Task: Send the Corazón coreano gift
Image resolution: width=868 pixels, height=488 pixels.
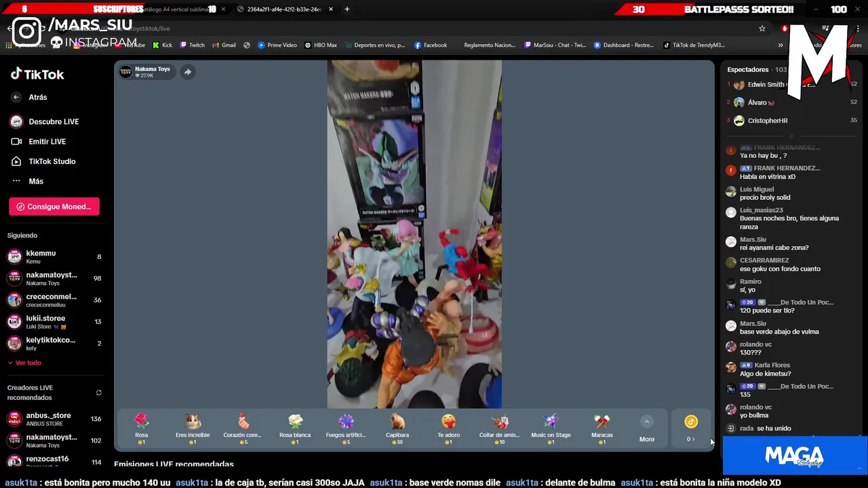Action: pyautogui.click(x=243, y=429)
